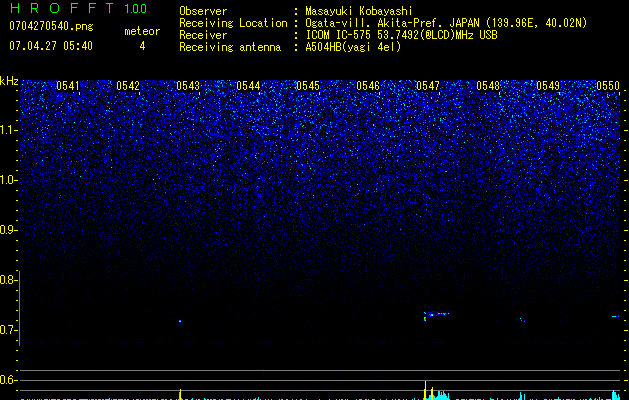Click the 0.7 kHz axis label

(8, 330)
